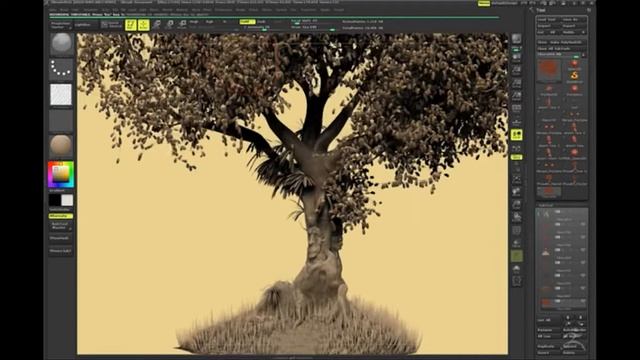
Task: Pick a color in the rainbow color picker
Action: [x=61, y=174]
